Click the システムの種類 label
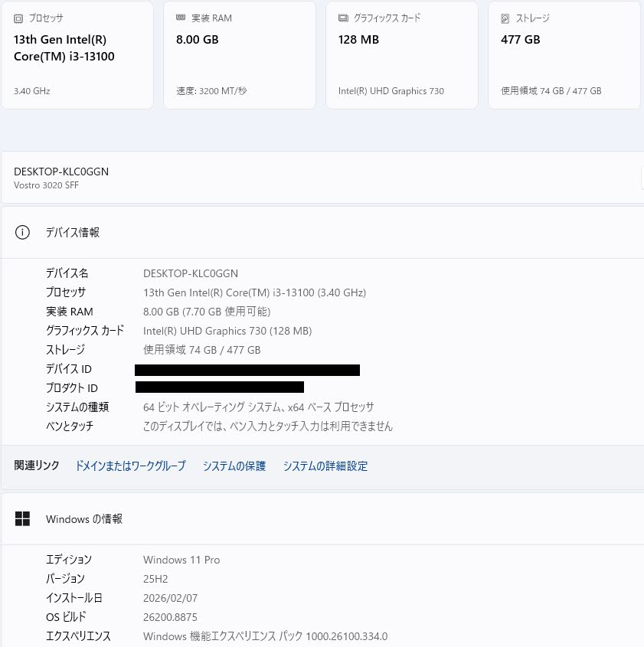 coord(77,407)
